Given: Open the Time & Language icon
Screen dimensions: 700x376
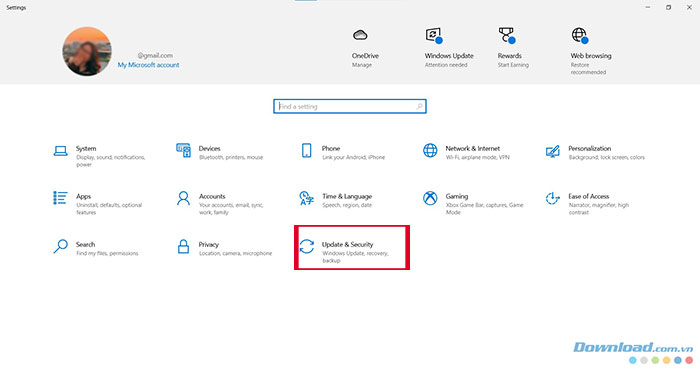Looking at the screenshot, I should coord(307,198).
